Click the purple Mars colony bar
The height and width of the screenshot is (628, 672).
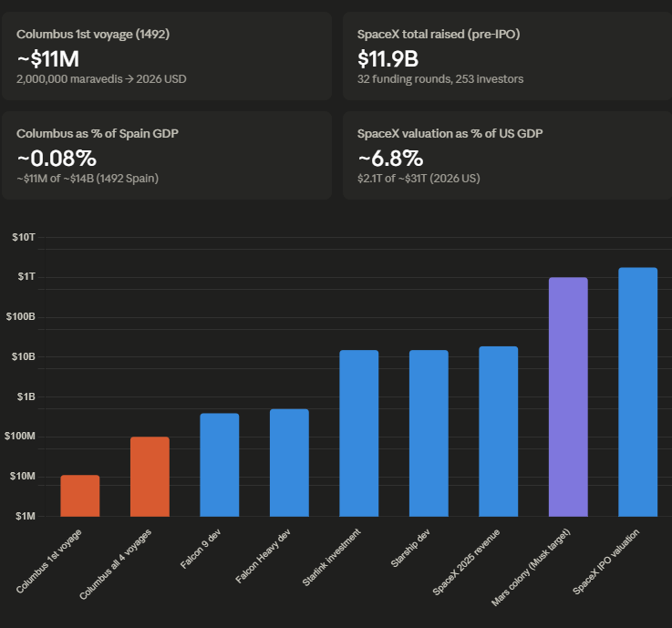click(568, 396)
